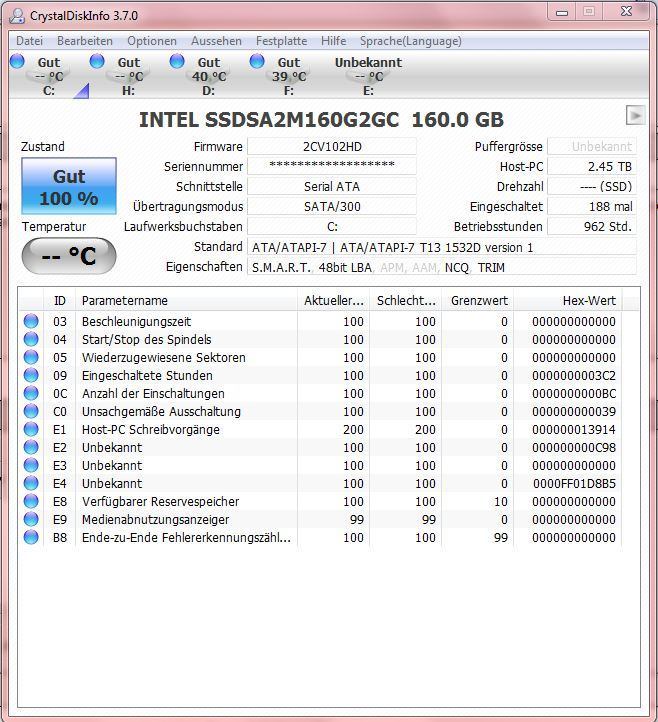Click the Hex-Wert column header
658x722 pixels.
[568, 301]
